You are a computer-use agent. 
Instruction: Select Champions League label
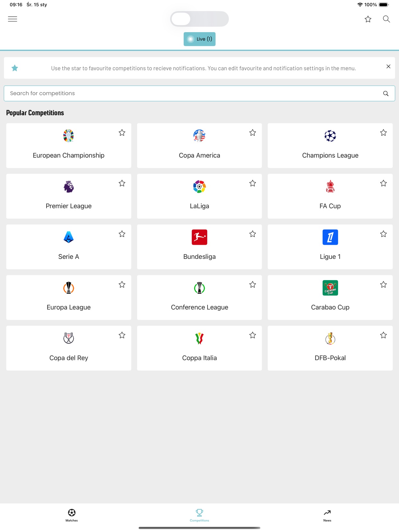[330, 155]
